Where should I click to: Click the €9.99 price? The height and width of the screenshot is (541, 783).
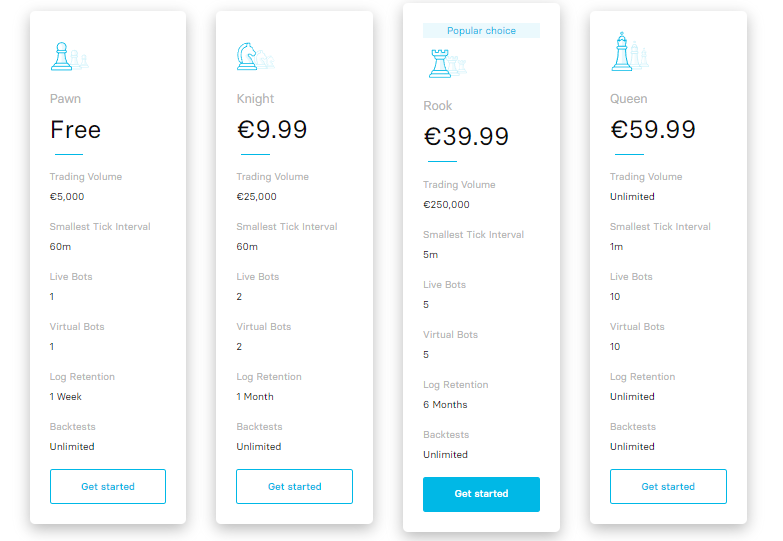point(272,130)
